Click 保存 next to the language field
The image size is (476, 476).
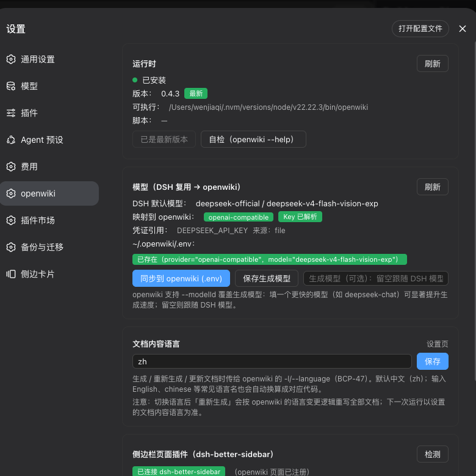point(432,361)
